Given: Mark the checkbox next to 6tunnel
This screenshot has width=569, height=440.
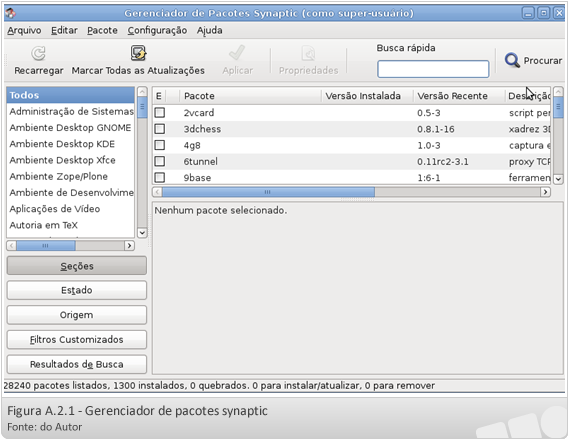Looking at the screenshot, I should 160,161.
